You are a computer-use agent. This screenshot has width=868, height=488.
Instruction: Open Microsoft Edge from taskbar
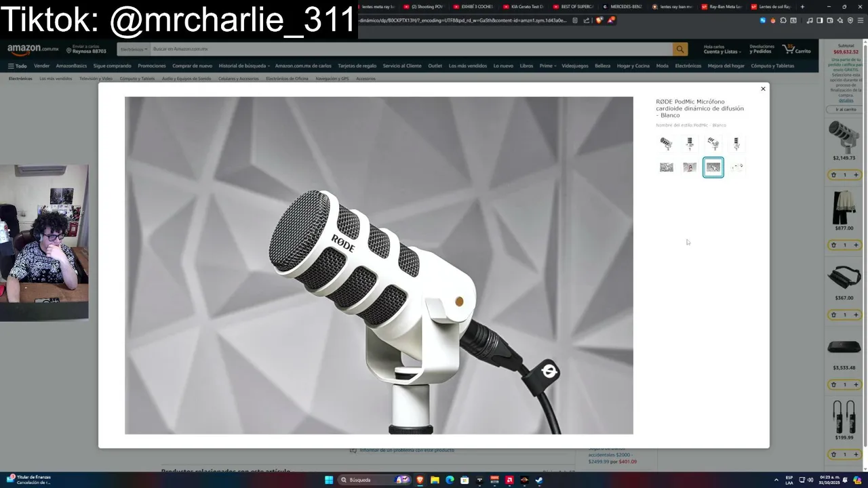click(450, 480)
